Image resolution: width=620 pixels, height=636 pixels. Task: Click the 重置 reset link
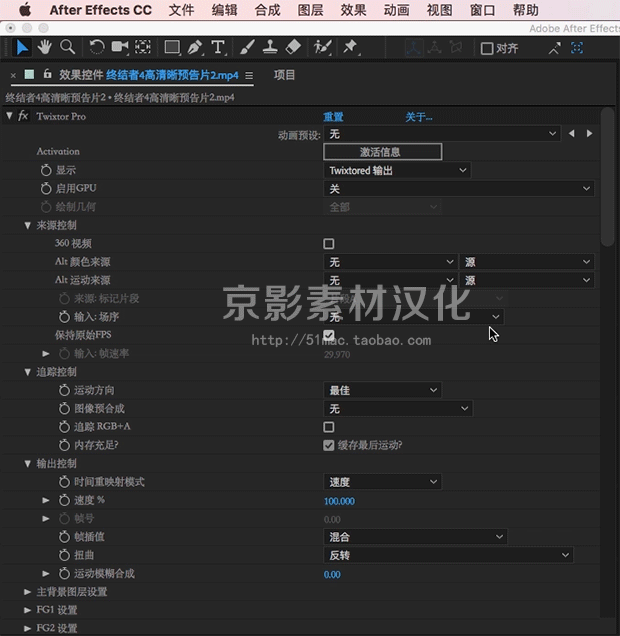[333, 117]
